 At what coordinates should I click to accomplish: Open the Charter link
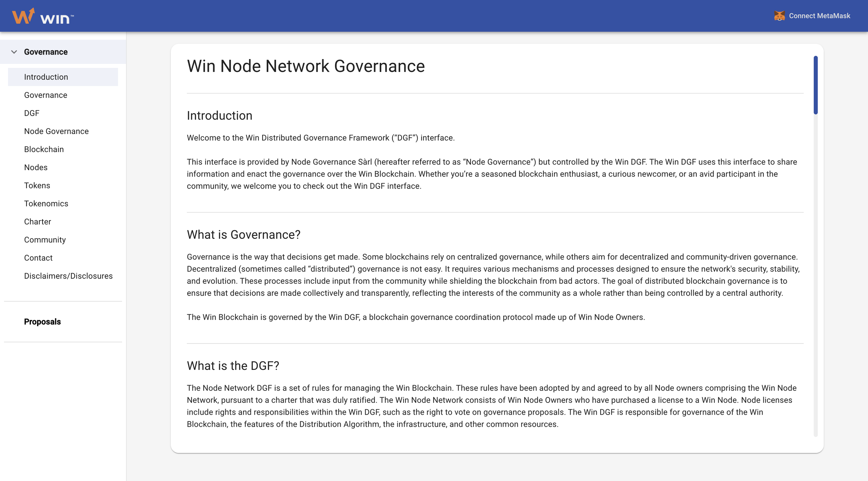(x=37, y=222)
